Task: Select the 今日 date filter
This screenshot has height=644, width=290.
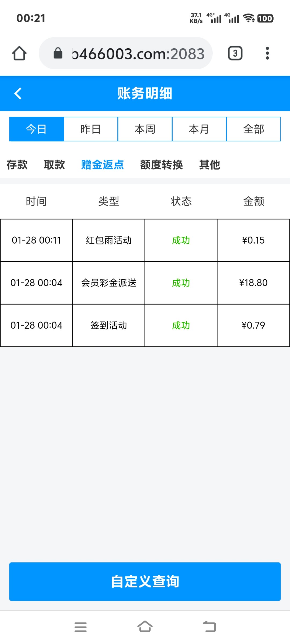Action: tap(37, 129)
